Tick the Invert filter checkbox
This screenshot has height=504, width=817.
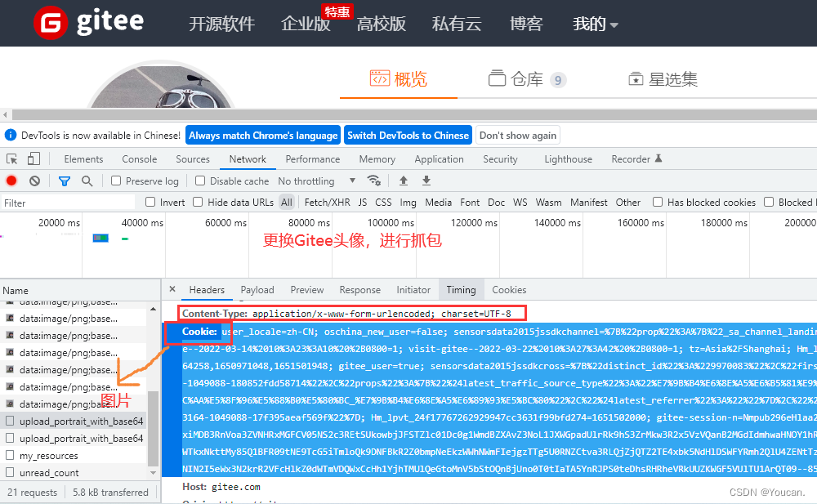coord(150,202)
